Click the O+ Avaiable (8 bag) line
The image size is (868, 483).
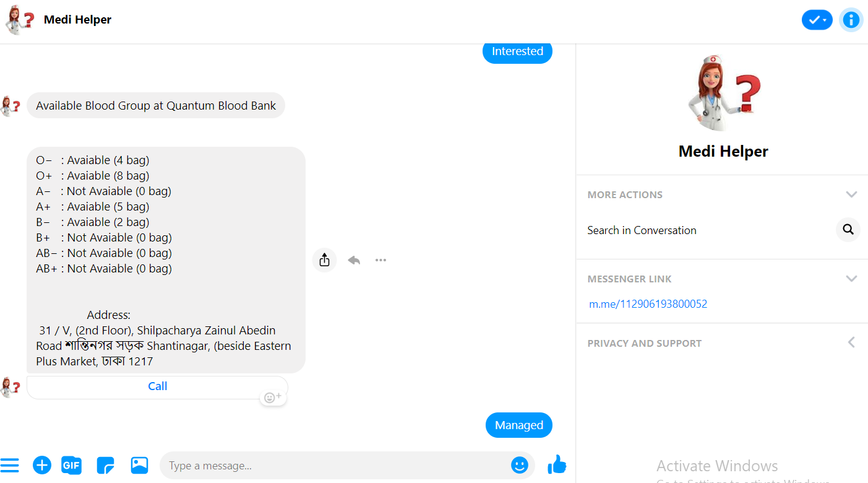[92, 176]
